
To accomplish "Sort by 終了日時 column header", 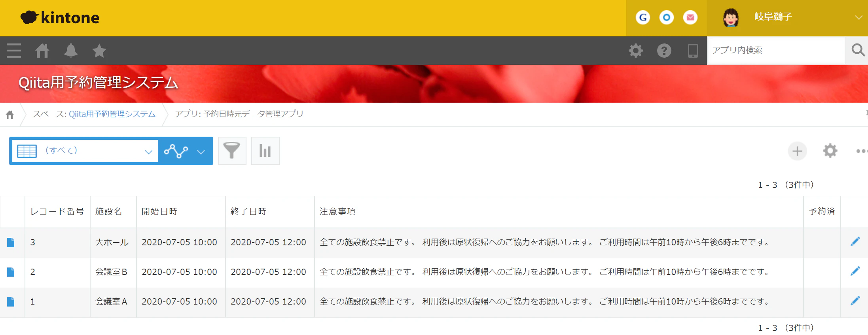I will pos(270,212).
